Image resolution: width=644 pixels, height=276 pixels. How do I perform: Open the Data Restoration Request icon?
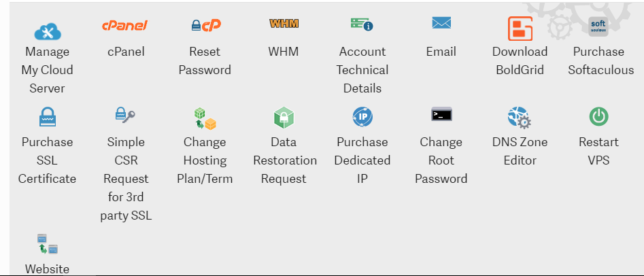click(x=284, y=118)
